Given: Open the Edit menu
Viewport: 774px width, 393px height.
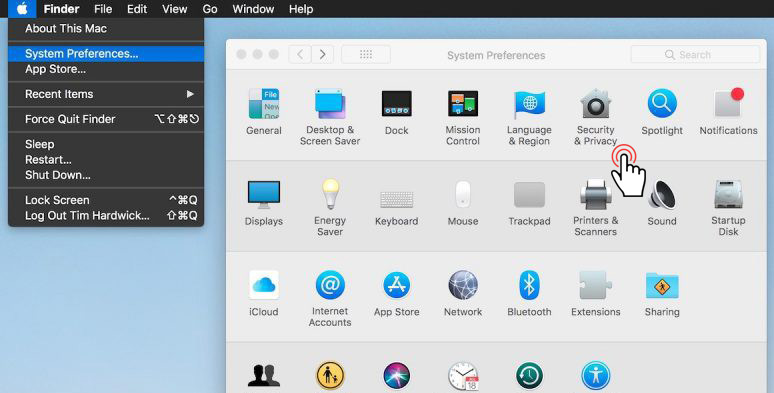Looking at the screenshot, I should coord(137,9).
